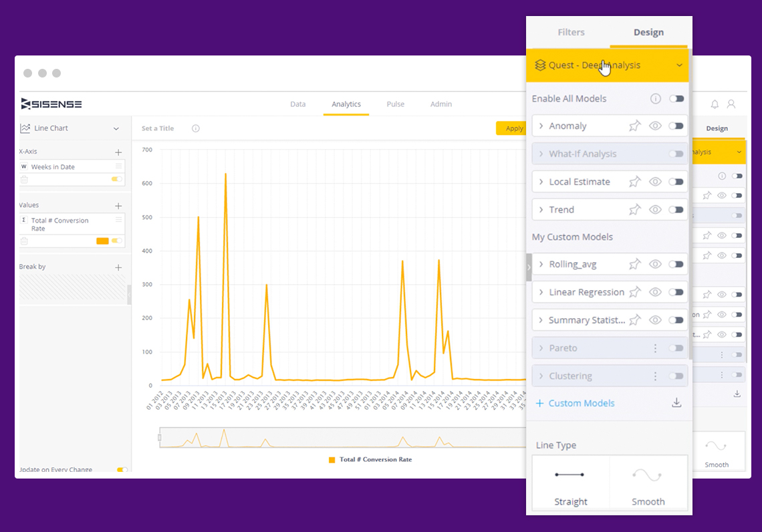The image size is (762, 532).
Task: Open the Line Chart type dropdown
Action: [x=116, y=128]
